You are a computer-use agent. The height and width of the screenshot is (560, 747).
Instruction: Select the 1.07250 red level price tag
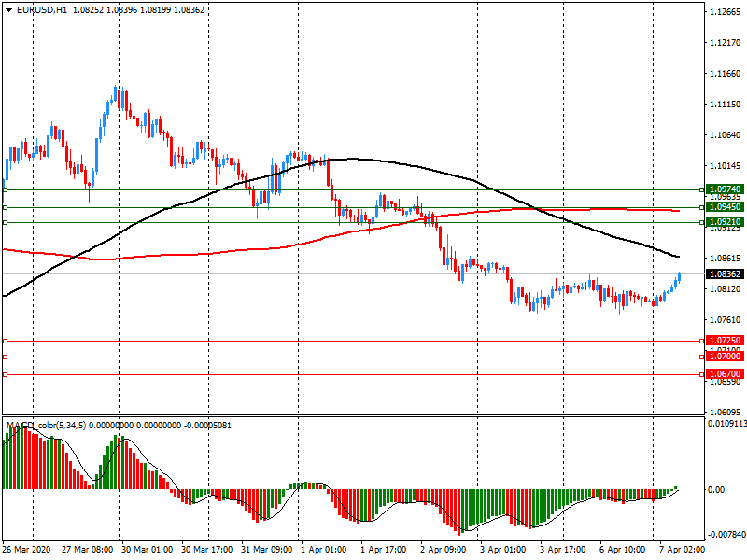tap(725, 341)
